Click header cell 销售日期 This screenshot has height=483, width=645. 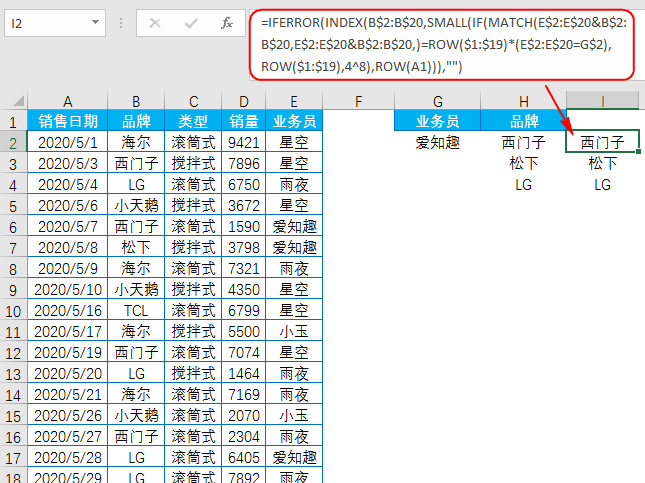click(68, 121)
